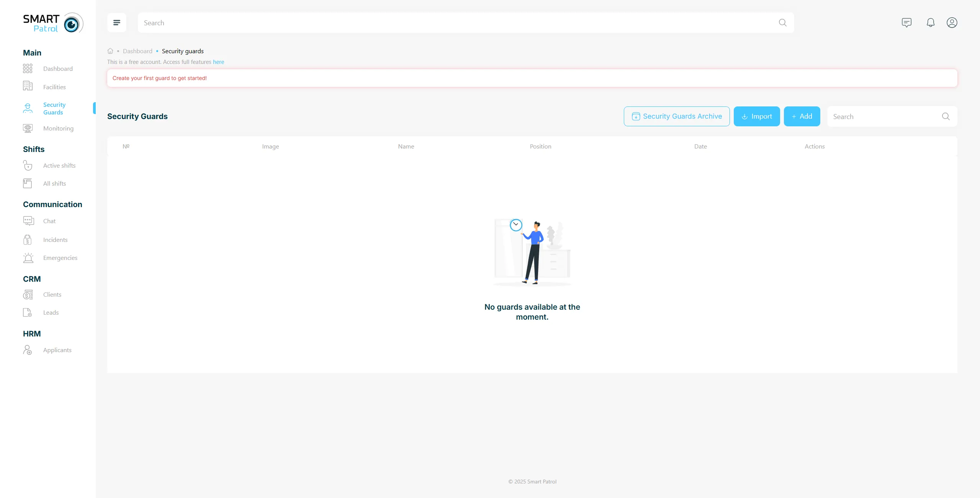Click the '© 2025 Smart Patrol' footer text
980x498 pixels.
[532, 482]
